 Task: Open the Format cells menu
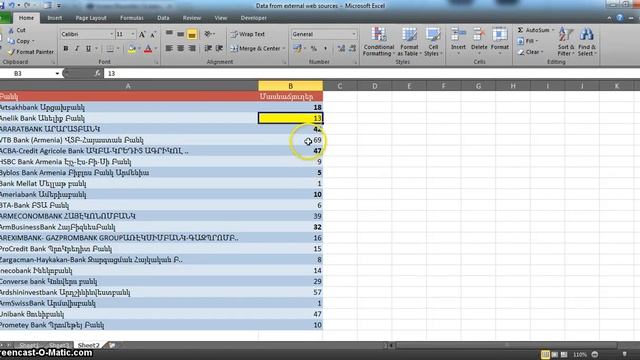(x=500, y=40)
